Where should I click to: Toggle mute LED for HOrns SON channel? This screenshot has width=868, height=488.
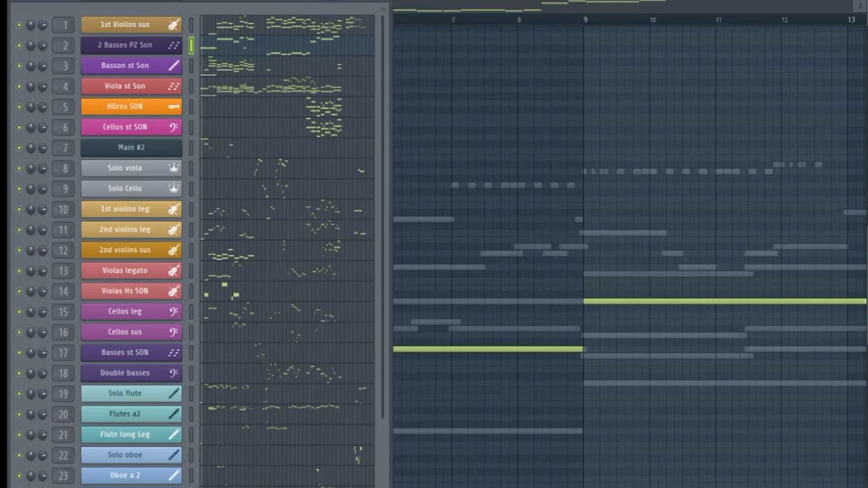19,107
